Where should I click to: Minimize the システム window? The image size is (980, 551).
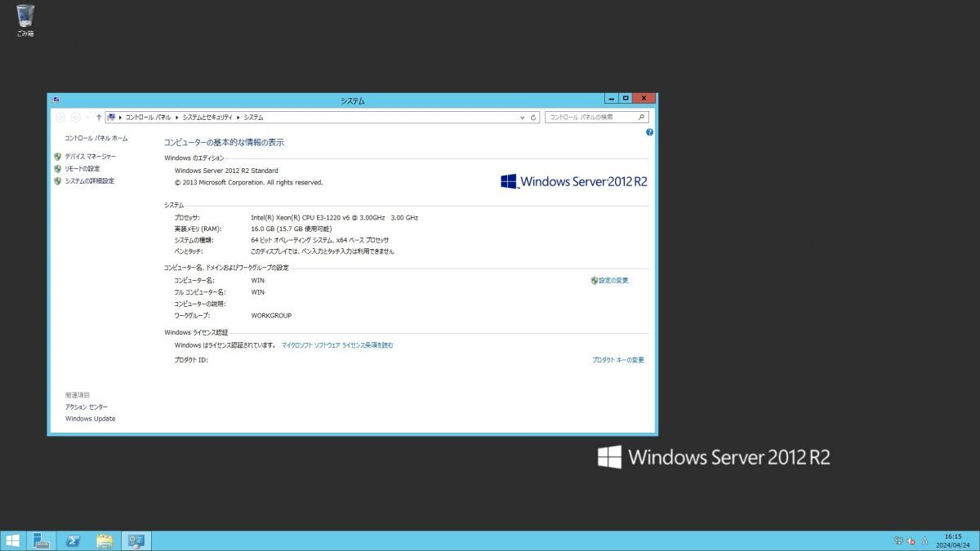(612, 98)
